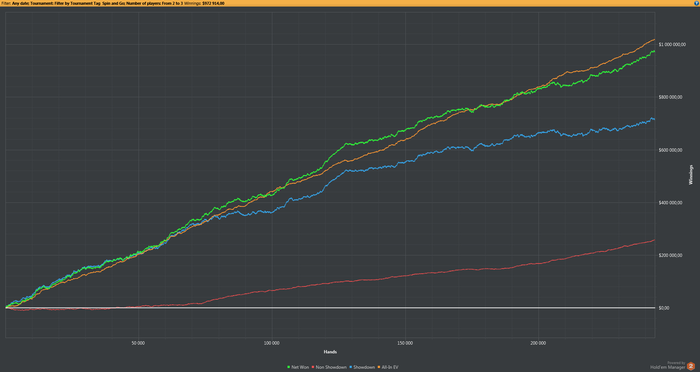The width and height of the screenshot is (700, 372).
Task: Click the 100 000 hands axis label
Action: pos(271,343)
